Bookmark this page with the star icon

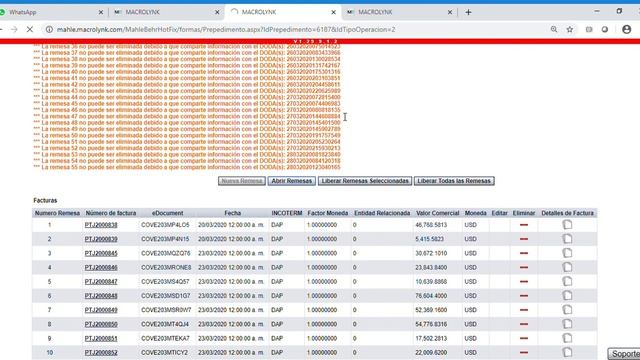pos(570,29)
